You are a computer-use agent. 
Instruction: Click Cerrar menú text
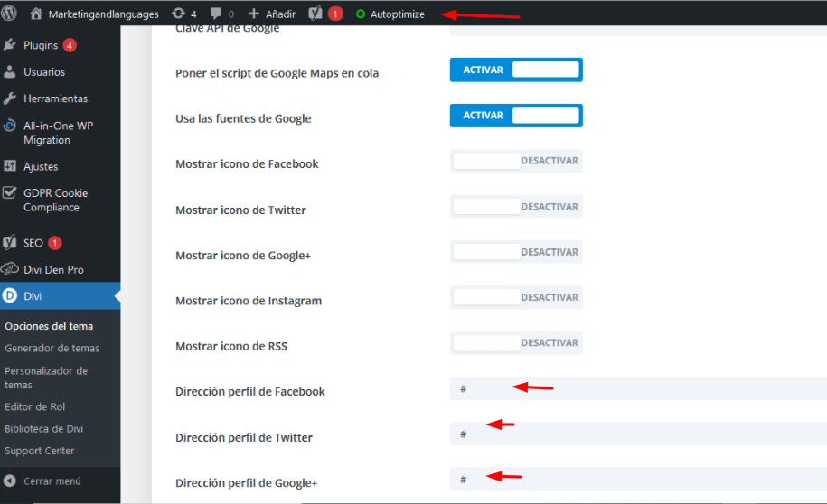coord(52,481)
